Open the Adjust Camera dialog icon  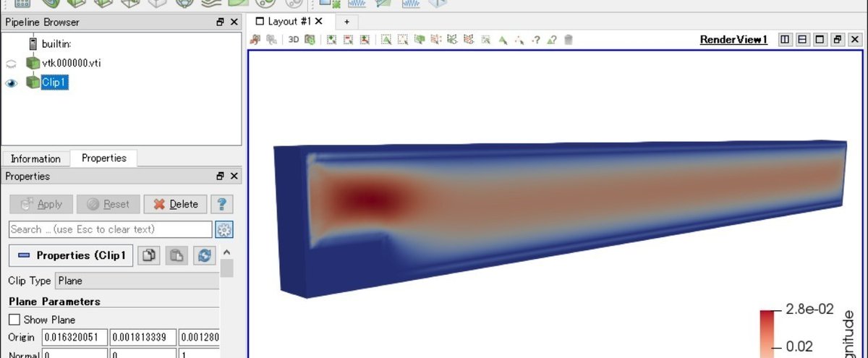[310, 40]
